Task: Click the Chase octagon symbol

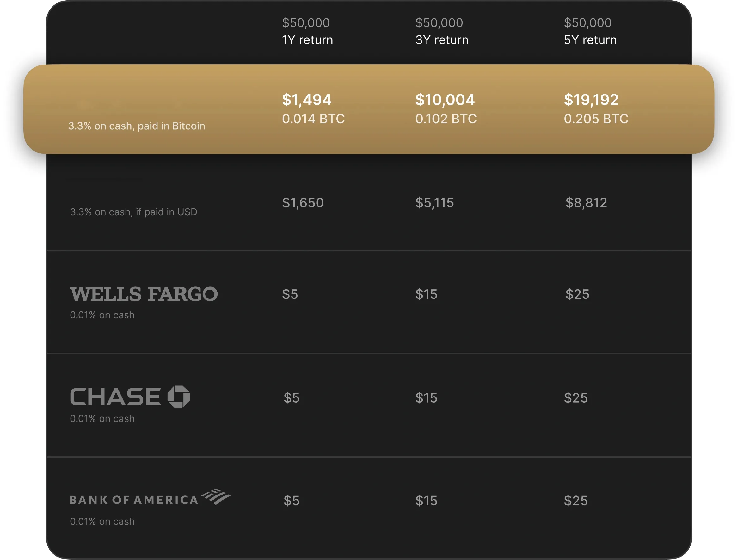Action: tap(179, 397)
